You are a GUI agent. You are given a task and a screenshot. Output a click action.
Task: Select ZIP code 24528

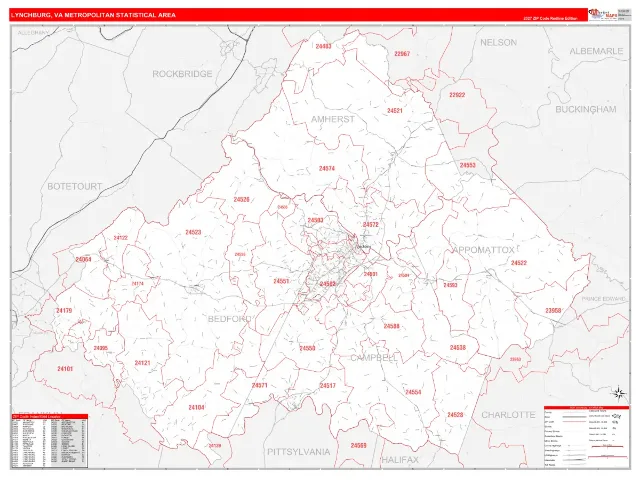tap(455, 415)
